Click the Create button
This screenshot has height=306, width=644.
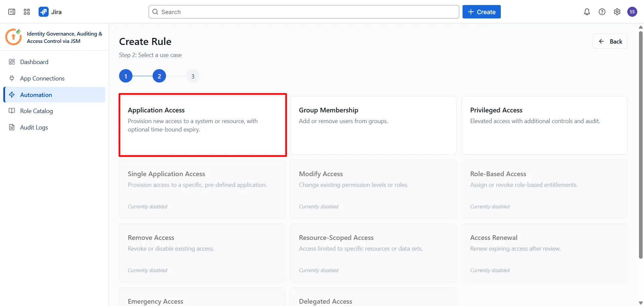click(481, 12)
